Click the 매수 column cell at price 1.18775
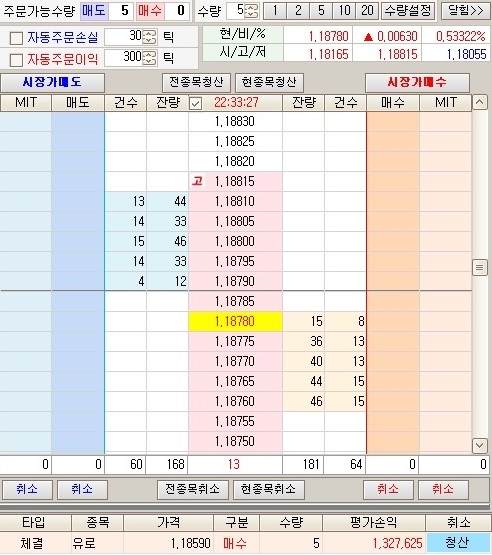The image size is (492, 555). [x=393, y=341]
